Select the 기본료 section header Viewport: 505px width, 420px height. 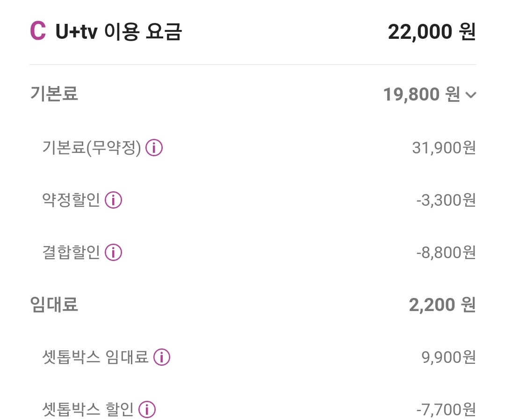54,94
